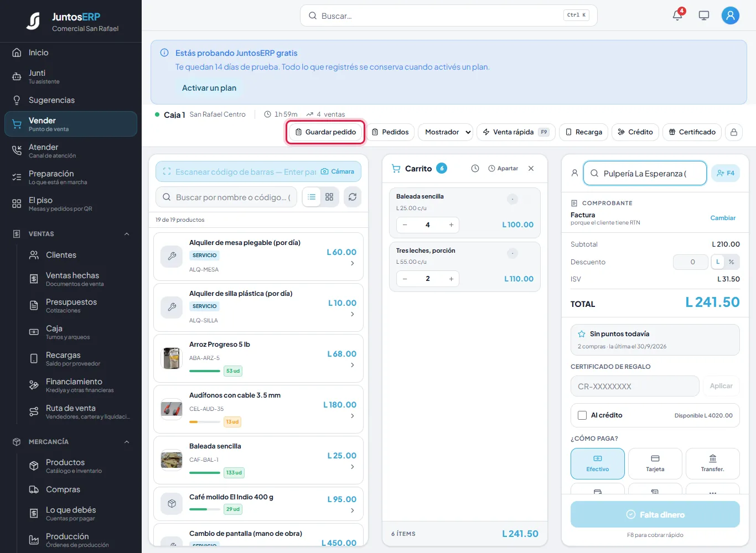Lock the register with padlock icon
Screen dimensions: 756x553
(x=734, y=132)
